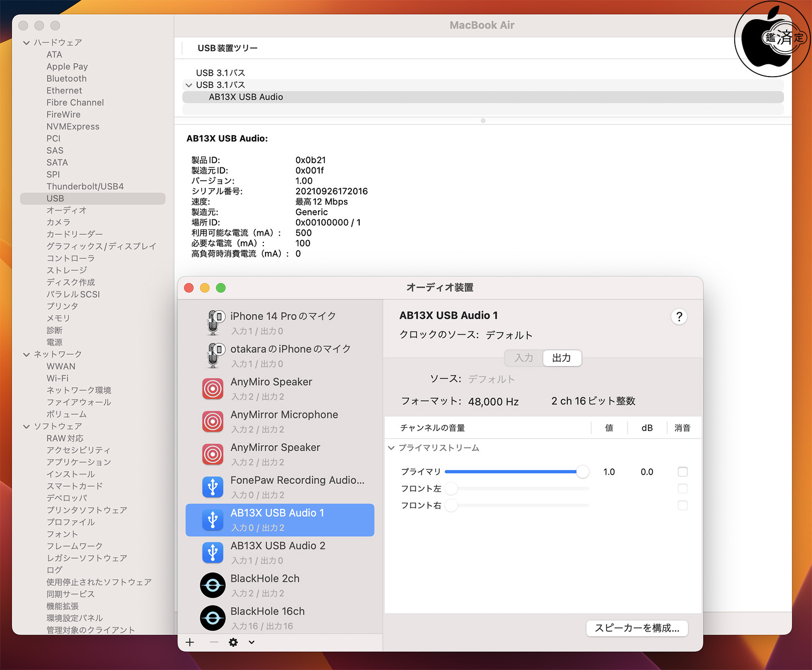
Task: Click the BlackHole 16ch device icon
Action: click(213, 618)
